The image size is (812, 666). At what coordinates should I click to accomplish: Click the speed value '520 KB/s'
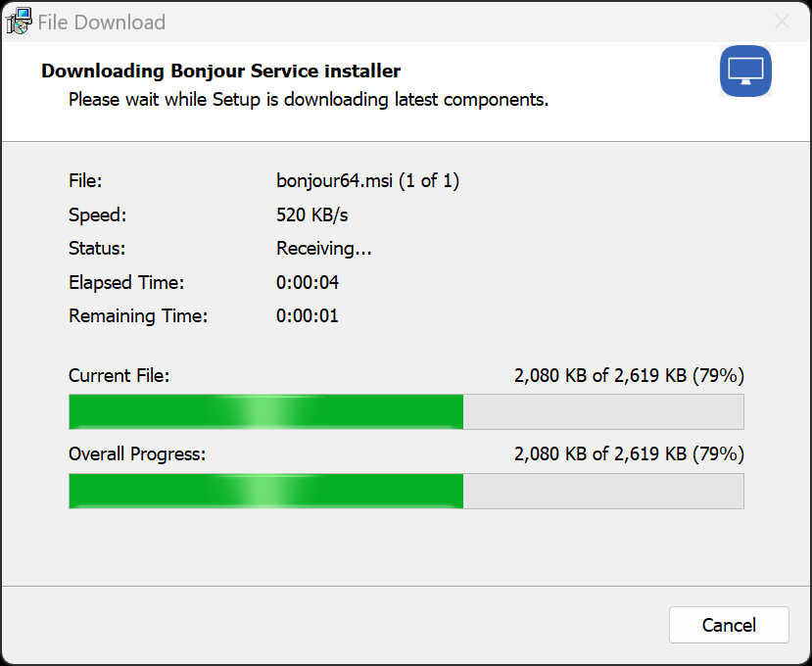311,214
